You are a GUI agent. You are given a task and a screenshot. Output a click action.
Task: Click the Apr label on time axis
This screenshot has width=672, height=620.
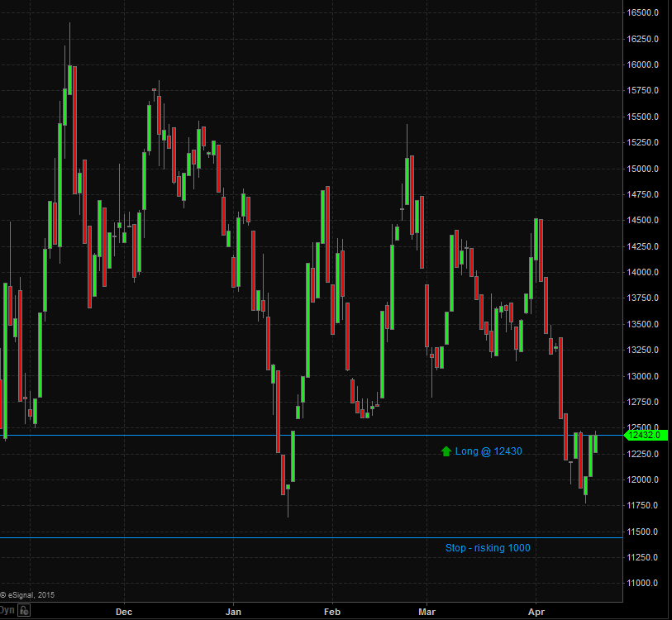[536, 612]
